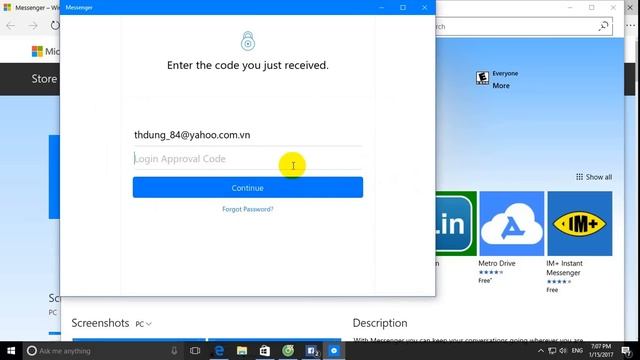This screenshot has width=640, height=360.
Task: Click the More link under Everyone rating
Action: click(x=501, y=86)
